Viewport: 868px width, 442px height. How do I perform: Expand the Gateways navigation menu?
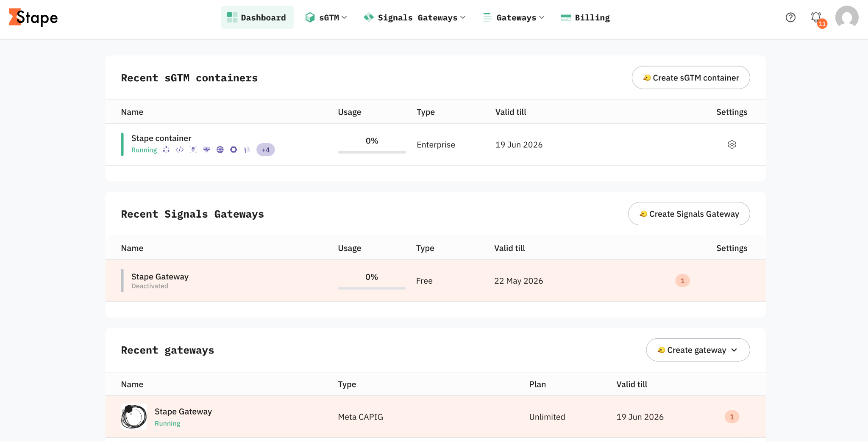[514, 17]
